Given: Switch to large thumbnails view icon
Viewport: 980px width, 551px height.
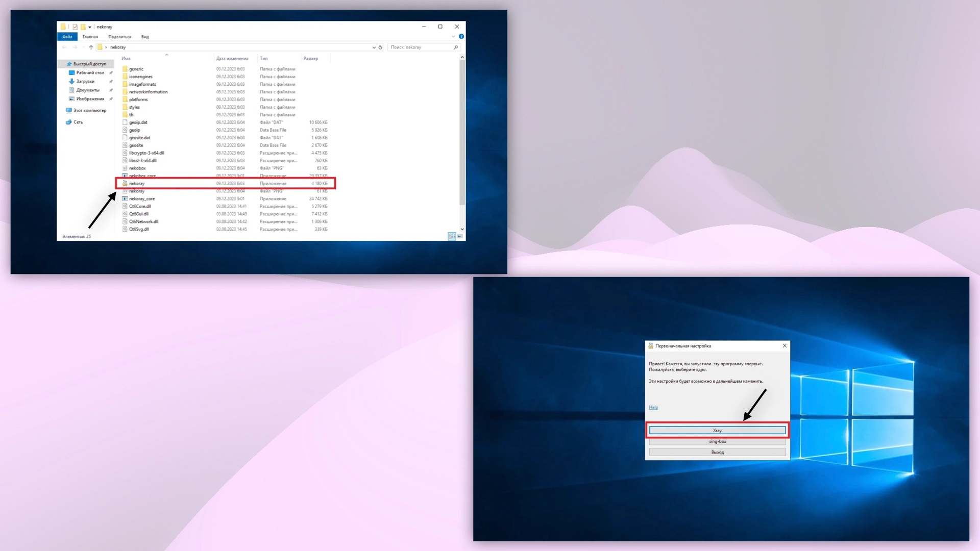Looking at the screenshot, I should (x=460, y=236).
